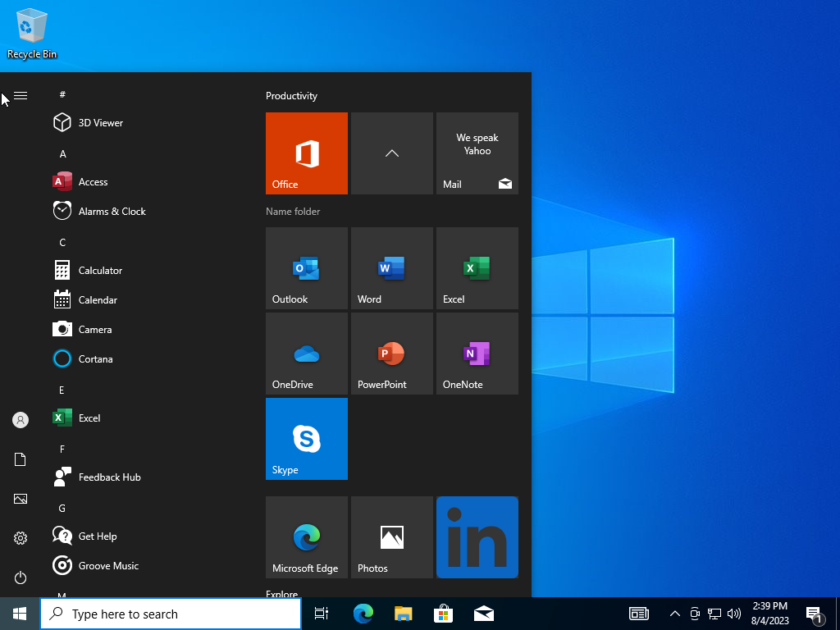840x630 pixels.
Task: Open the 'We speak Yahoo' Mail tile
Action: [x=477, y=153]
